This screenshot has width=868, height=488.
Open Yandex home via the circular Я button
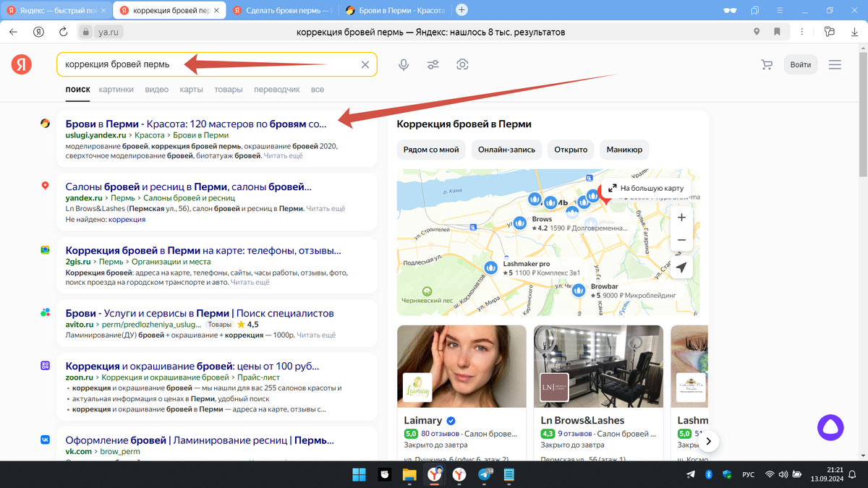click(x=38, y=32)
